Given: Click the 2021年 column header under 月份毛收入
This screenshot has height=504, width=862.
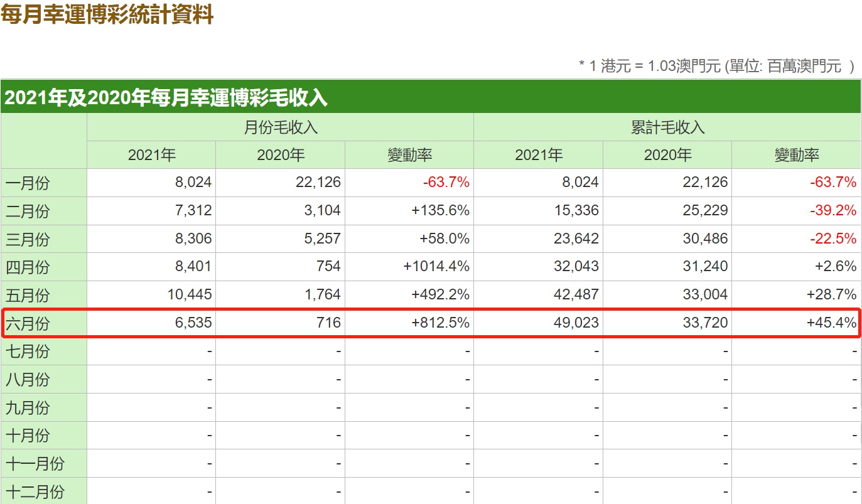Looking at the screenshot, I should pos(151,155).
